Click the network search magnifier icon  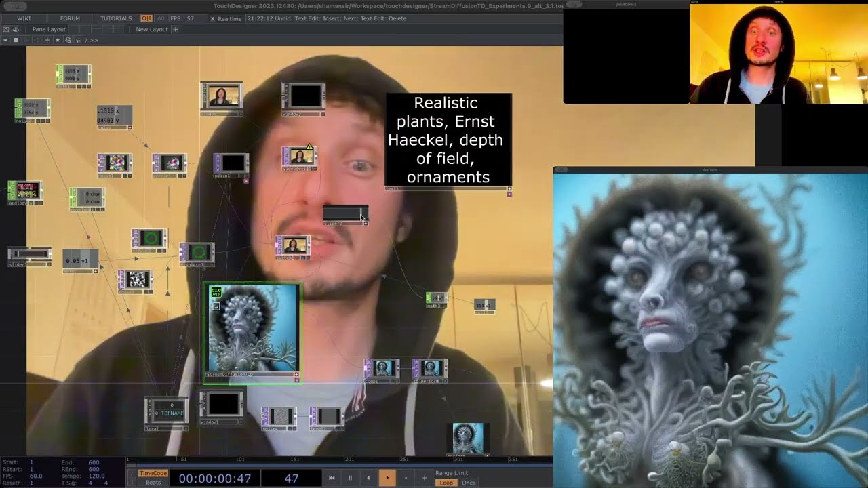(x=68, y=41)
